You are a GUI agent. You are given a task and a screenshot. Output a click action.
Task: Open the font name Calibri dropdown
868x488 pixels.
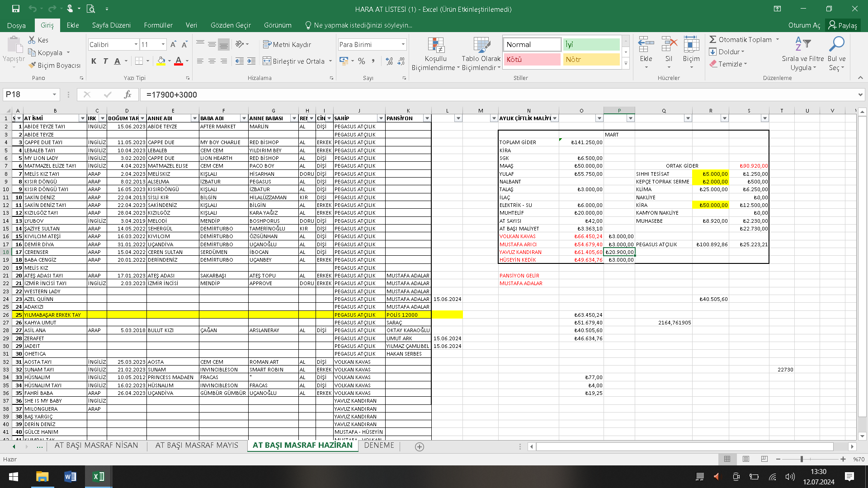tap(136, 44)
